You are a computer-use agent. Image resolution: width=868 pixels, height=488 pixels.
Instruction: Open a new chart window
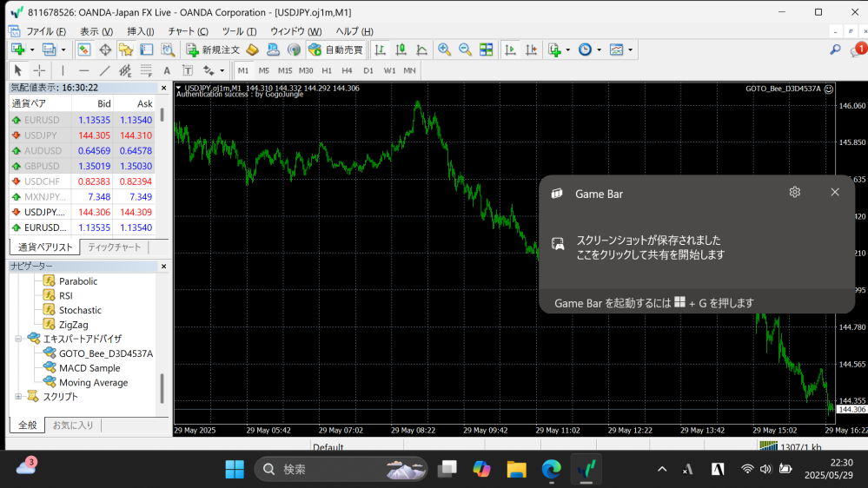click(17, 49)
